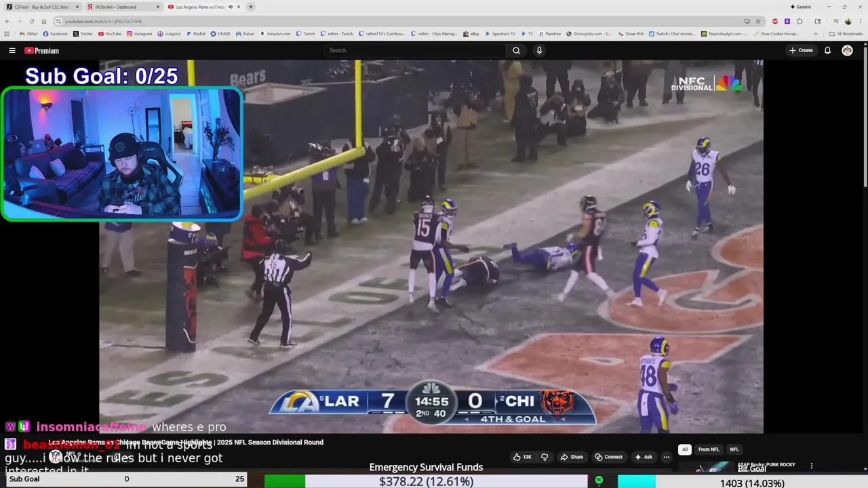Viewport: 868px width, 488px height.
Task: Like the video (13K thumbs up)
Action: click(522, 457)
